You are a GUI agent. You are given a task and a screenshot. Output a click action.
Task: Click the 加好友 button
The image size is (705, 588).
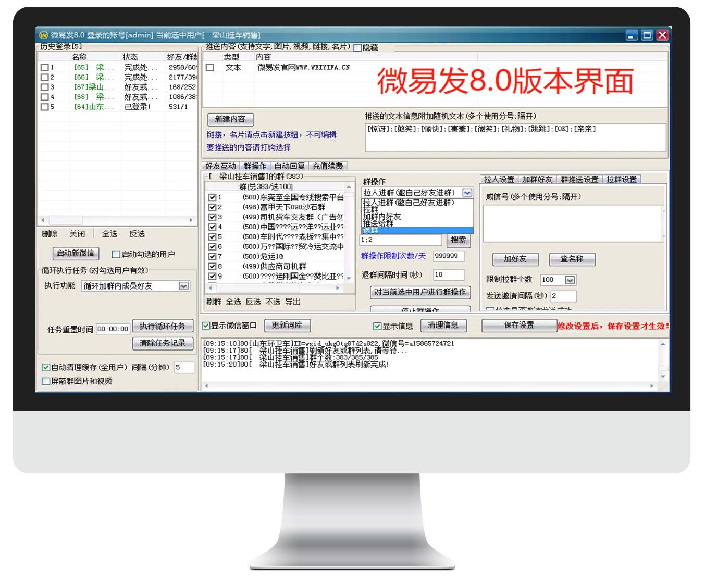[515, 259]
